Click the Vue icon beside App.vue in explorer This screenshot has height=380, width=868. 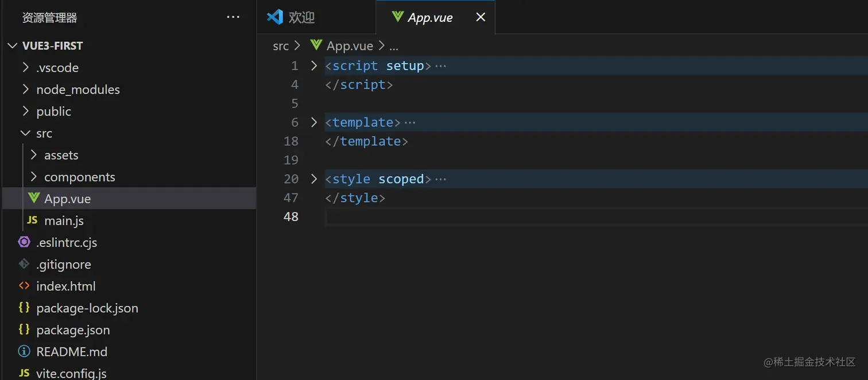click(x=34, y=198)
